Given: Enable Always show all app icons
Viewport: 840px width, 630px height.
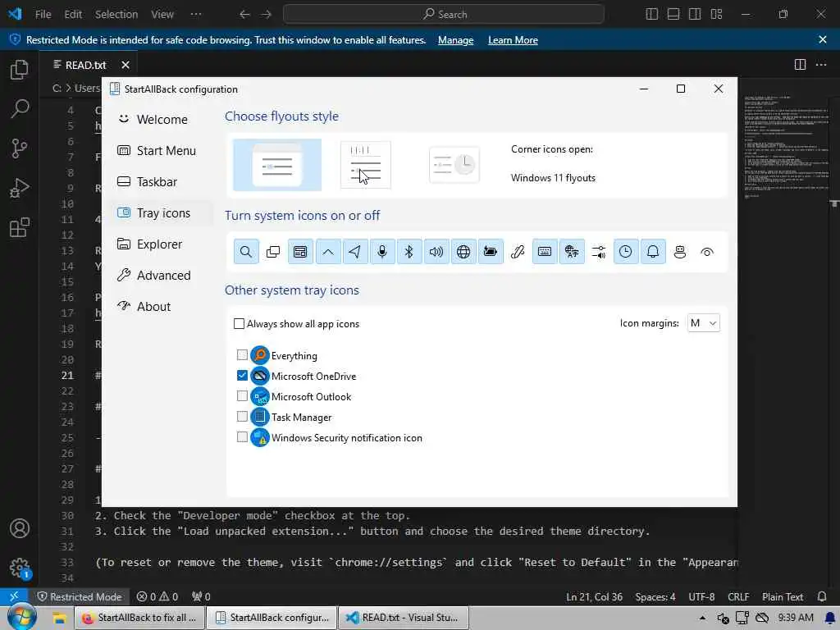Looking at the screenshot, I should click(239, 323).
